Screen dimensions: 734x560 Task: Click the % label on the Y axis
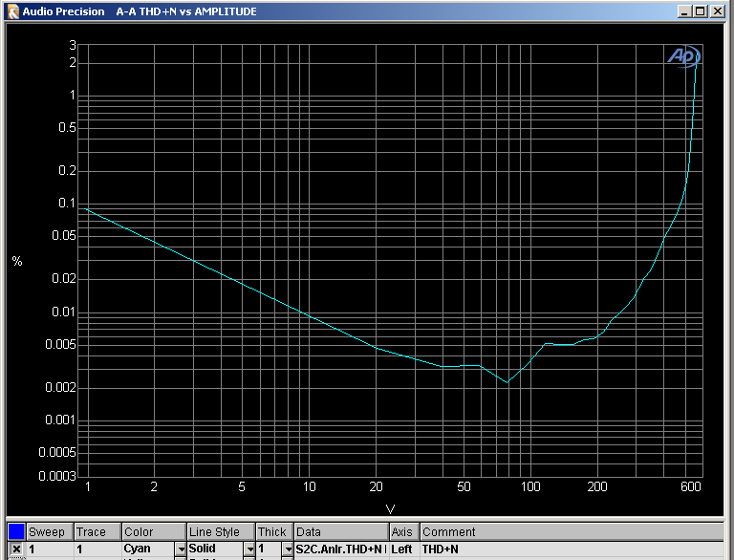[16, 261]
